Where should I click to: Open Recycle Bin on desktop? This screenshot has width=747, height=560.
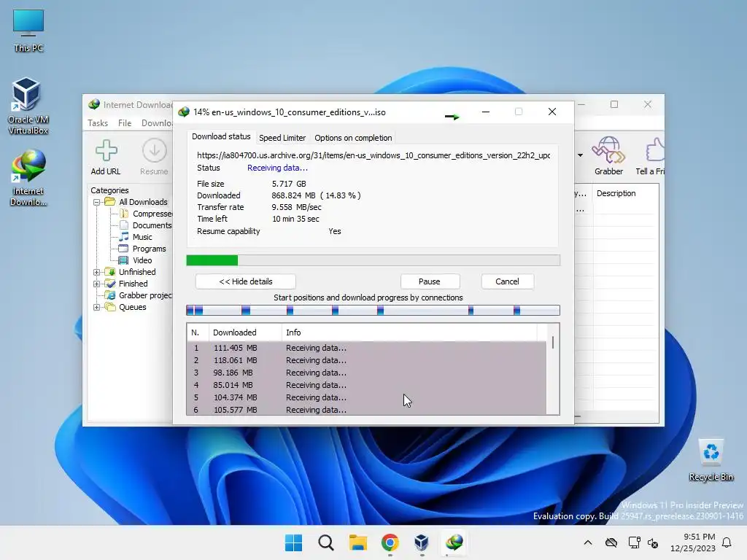tap(711, 460)
